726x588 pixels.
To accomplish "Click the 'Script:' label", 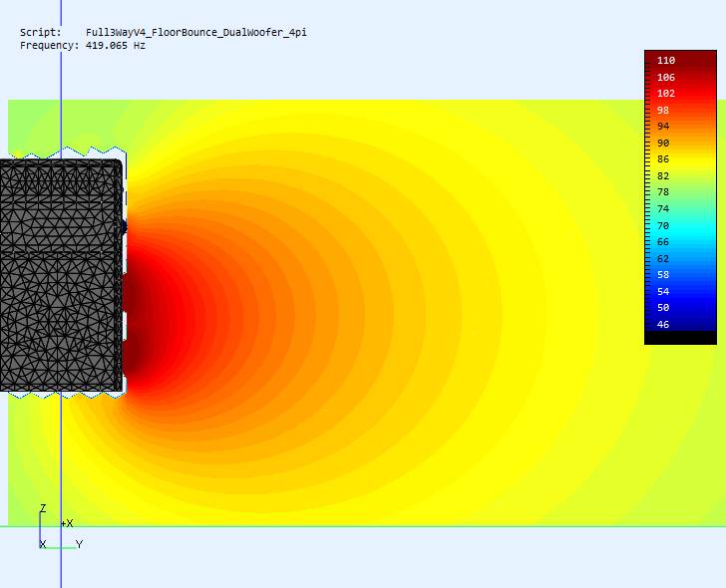I will [x=40, y=32].
